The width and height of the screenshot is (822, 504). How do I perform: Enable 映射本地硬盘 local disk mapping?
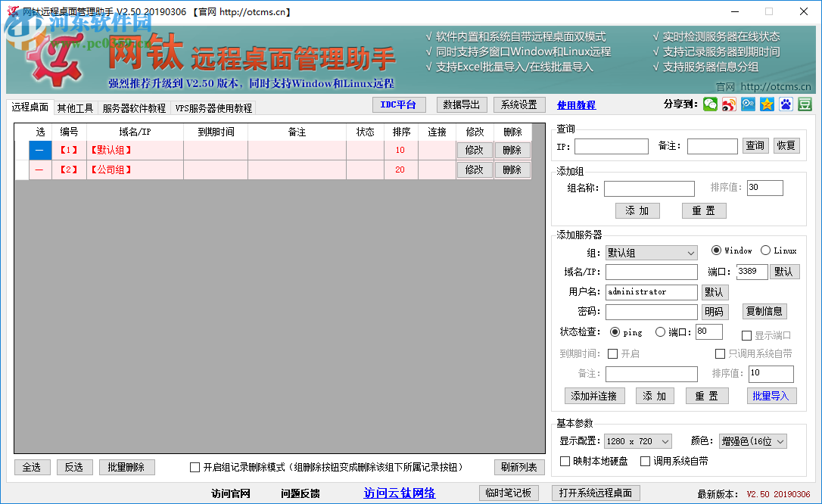coord(565,460)
